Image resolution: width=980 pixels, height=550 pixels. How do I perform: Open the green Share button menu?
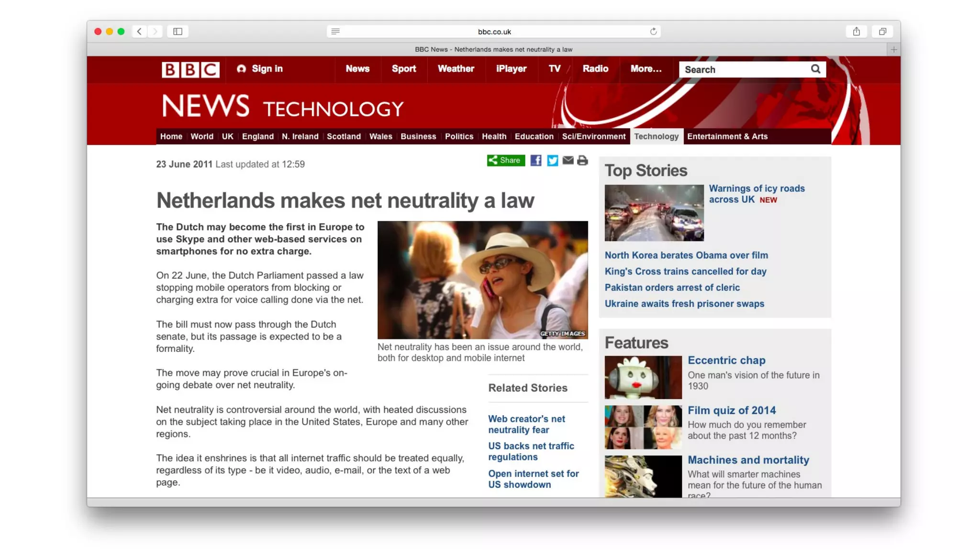(506, 161)
